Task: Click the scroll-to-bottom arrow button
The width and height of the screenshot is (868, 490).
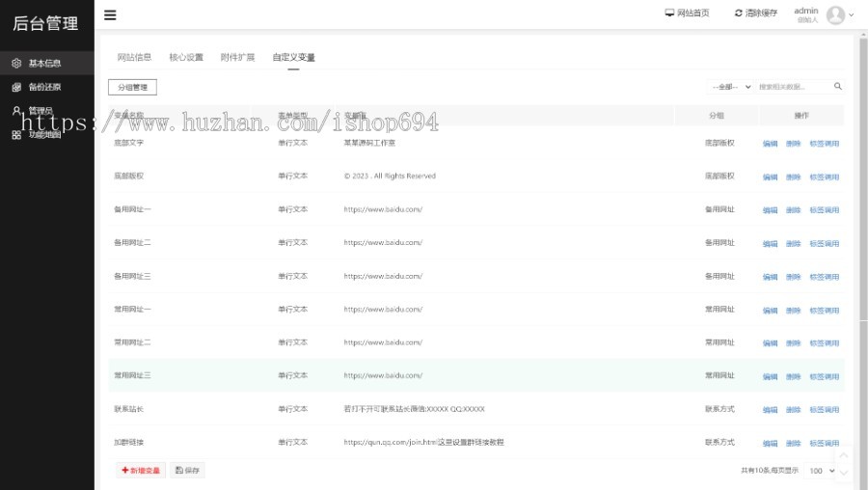Action: click(x=843, y=473)
